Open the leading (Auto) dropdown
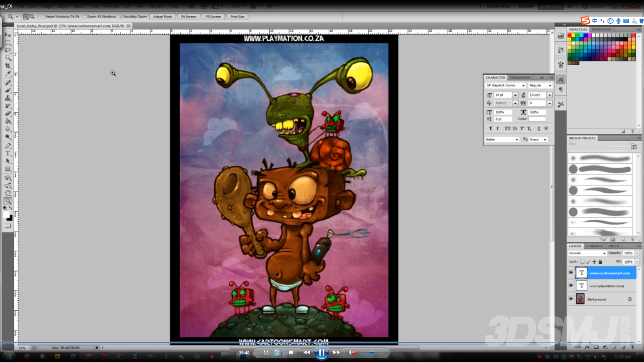The image size is (644, 362). coord(549,95)
